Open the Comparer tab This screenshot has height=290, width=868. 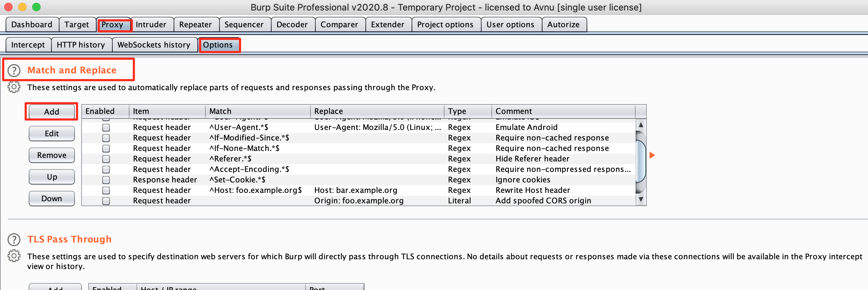339,24
